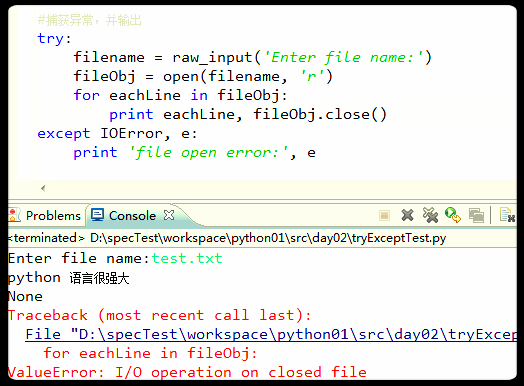The image size is (524, 386).
Task: Click the 'python 语言很强大' output line
Action: tap(69, 278)
